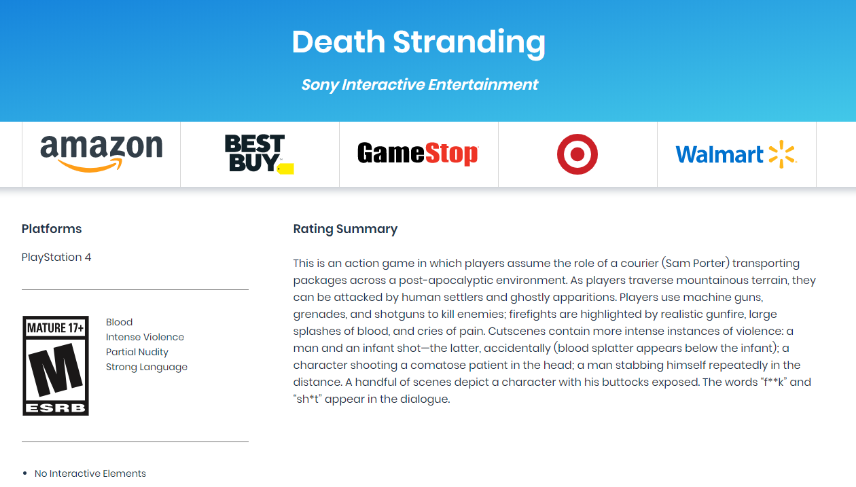Viewport: 856px width, 487px height.
Task: Open the Walmart retailer logo
Action: [736, 155]
